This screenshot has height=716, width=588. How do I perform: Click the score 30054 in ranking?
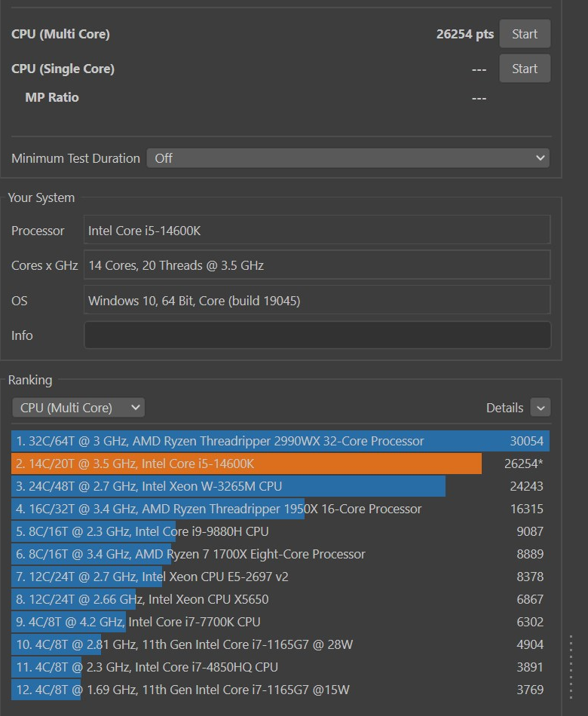coord(526,441)
